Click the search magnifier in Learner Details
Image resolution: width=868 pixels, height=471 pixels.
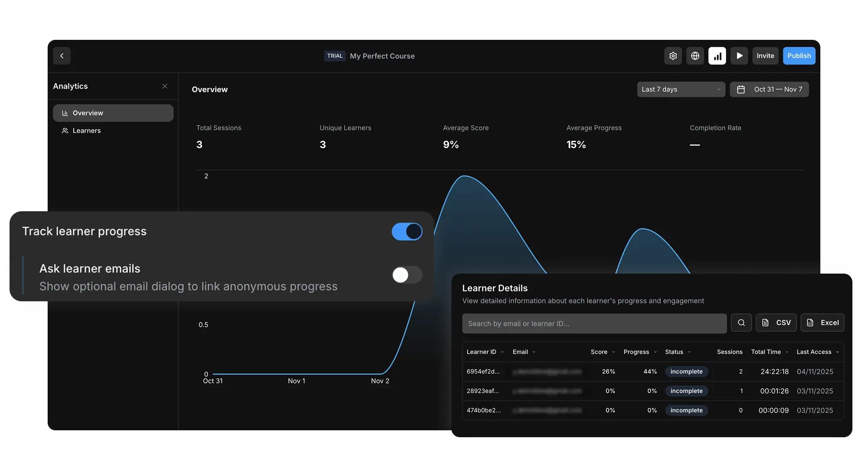tap(741, 323)
